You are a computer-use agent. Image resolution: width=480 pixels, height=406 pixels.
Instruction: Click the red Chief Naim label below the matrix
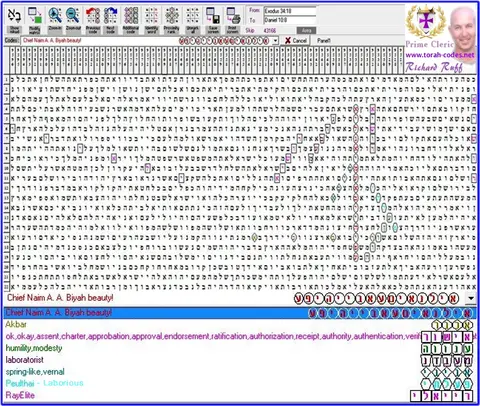pyautogui.click(x=60, y=298)
